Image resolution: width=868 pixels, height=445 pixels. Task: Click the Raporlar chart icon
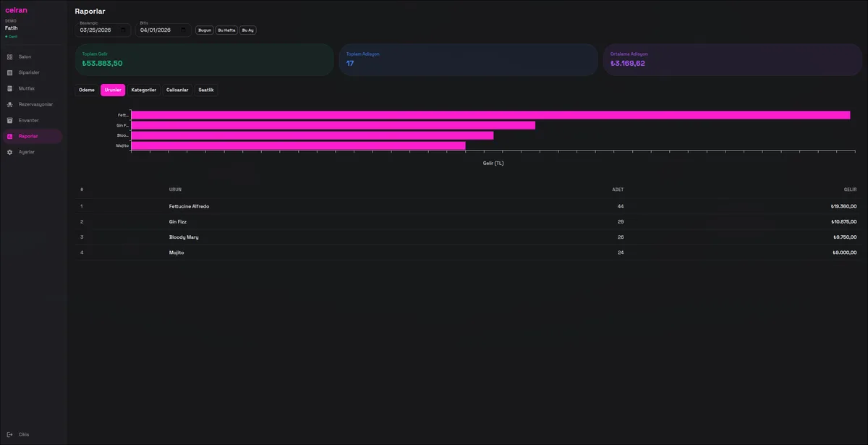click(9, 136)
